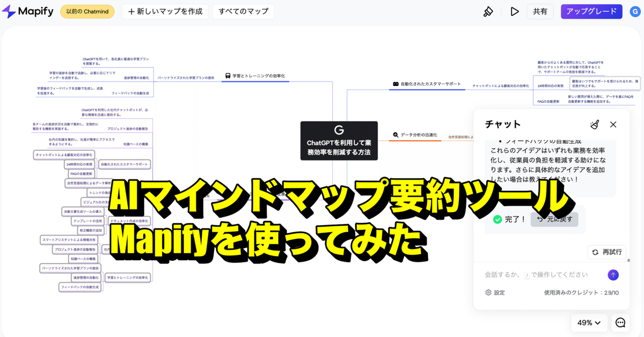Undo changes with 元に戻す
Screen dimensions: 644x337
(555, 219)
